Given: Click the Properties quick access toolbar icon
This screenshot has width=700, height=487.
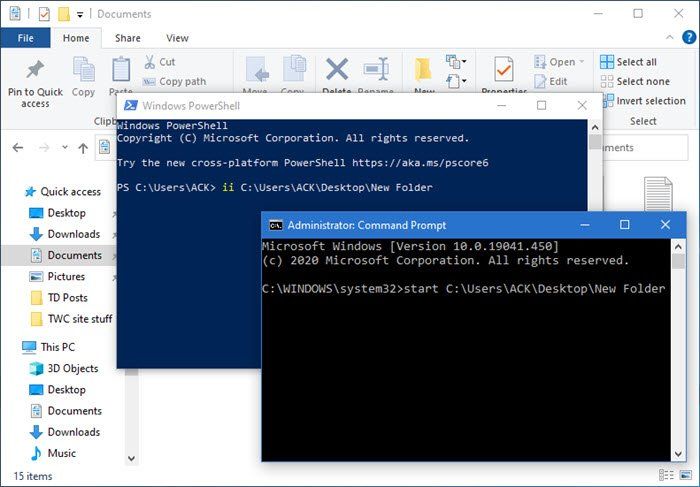Looking at the screenshot, I should (44, 14).
